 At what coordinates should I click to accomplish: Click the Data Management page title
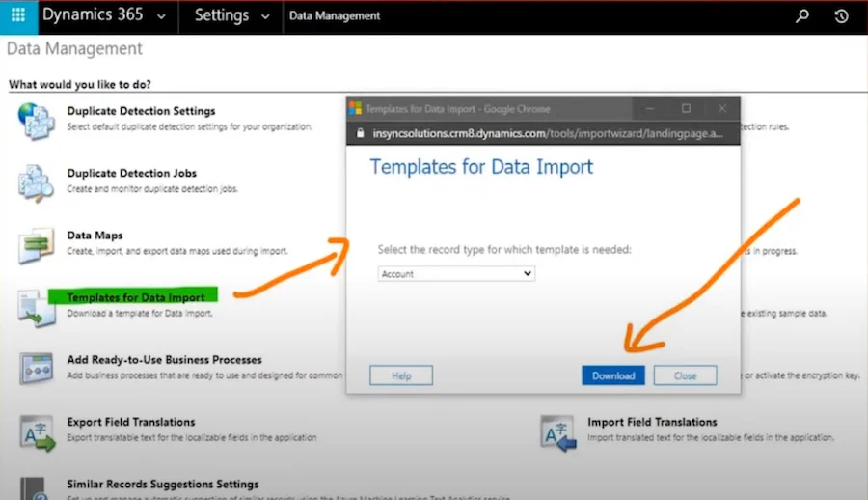pos(74,49)
